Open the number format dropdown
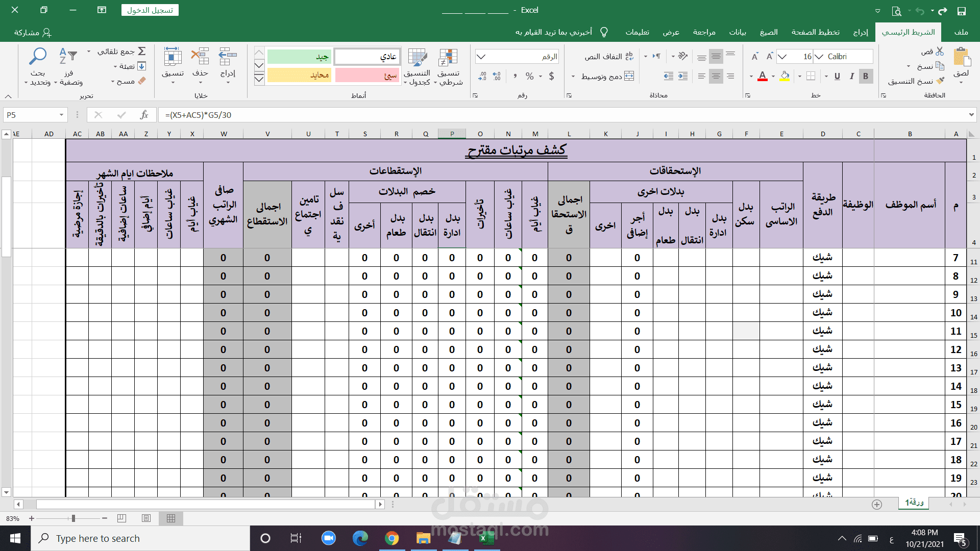 pos(481,57)
